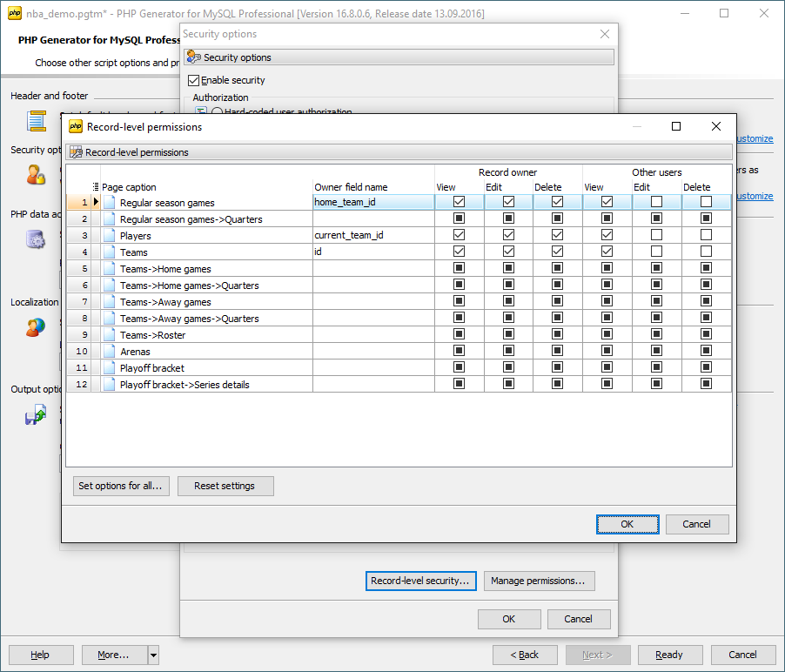Click the PHP logo in Record-level permissions title bar
The width and height of the screenshot is (785, 672).
click(x=76, y=126)
